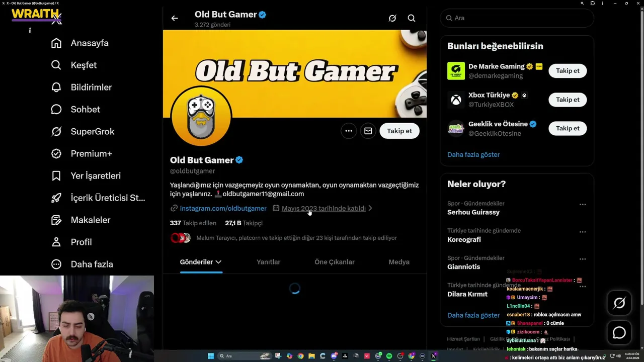Open Premium+ badge icon
The height and width of the screenshot is (362, 644).
56,154
